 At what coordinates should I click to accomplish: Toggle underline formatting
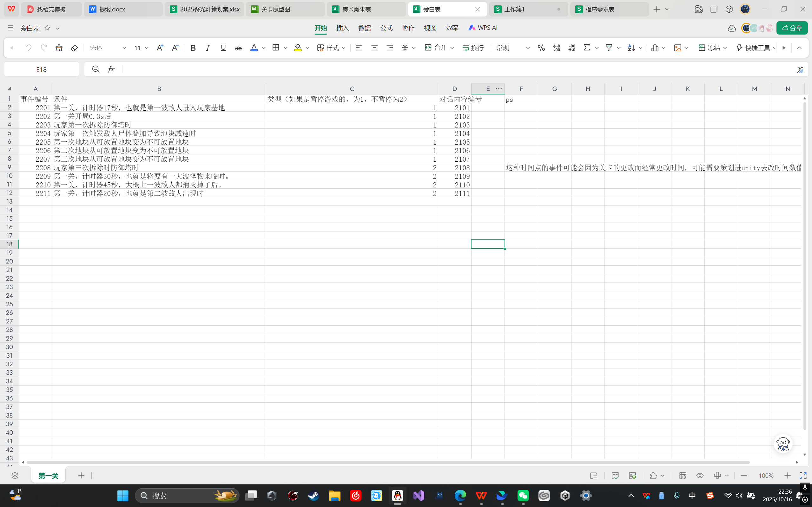[223, 48]
